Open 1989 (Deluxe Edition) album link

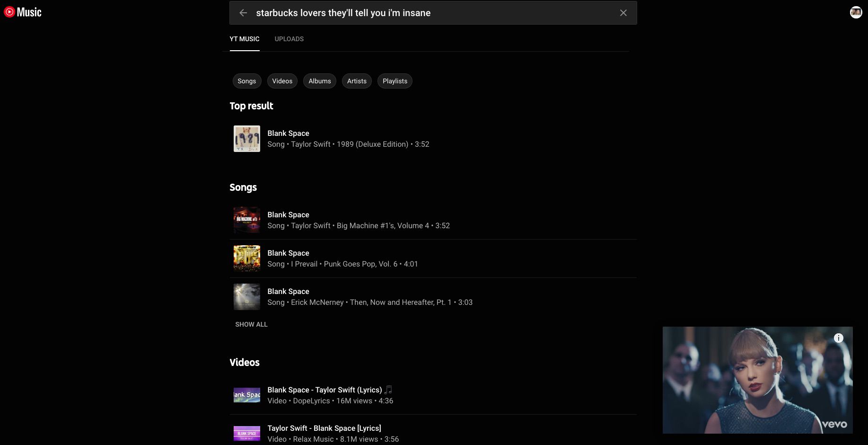coord(372,144)
